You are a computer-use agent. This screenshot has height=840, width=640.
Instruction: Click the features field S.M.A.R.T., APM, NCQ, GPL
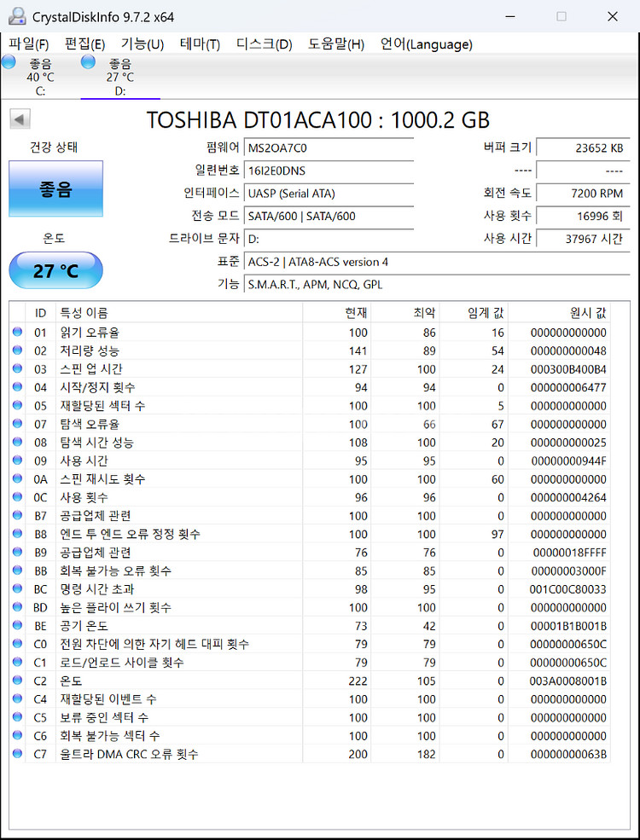tap(436, 285)
